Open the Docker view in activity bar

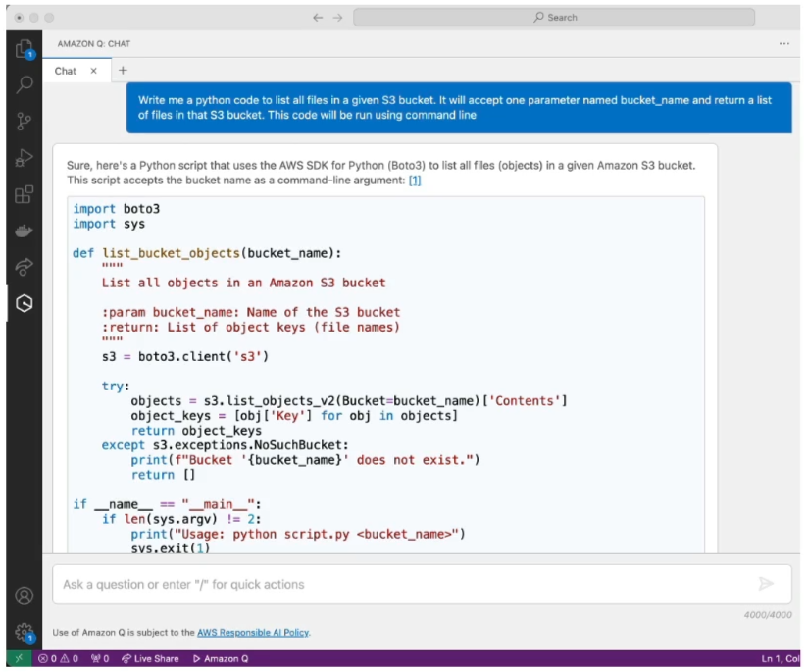click(25, 231)
